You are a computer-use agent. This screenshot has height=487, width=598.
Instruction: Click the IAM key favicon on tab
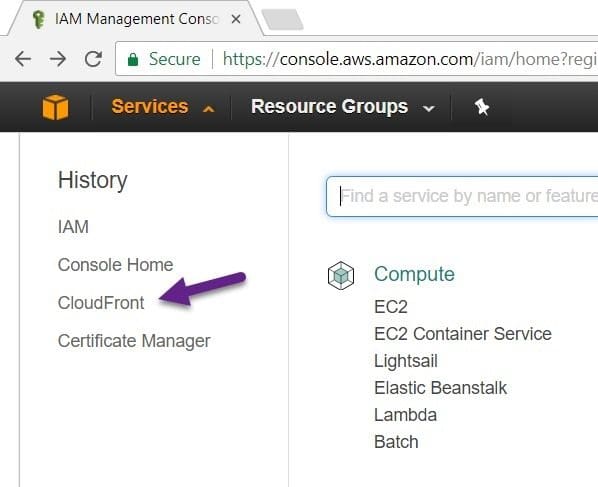(x=39, y=19)
